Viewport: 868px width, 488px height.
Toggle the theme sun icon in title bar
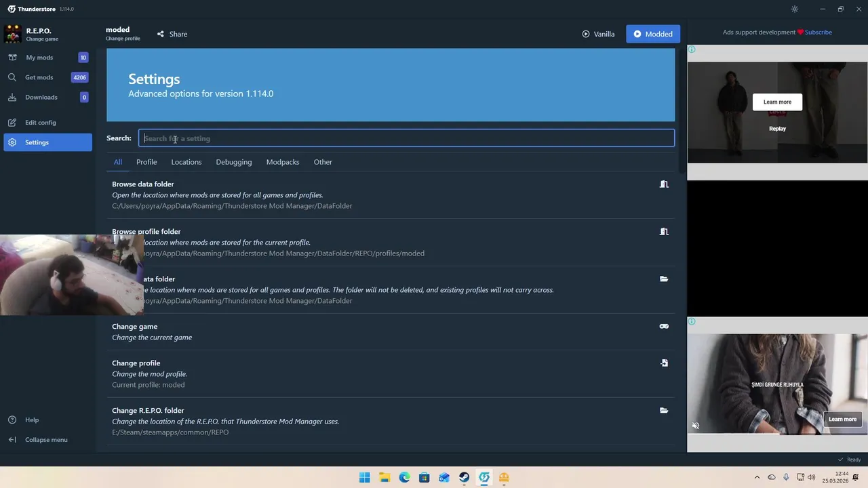pos(795,9)
